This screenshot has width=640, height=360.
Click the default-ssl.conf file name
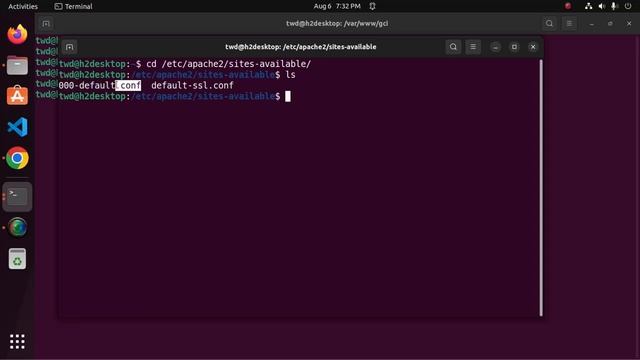[192, 85]
